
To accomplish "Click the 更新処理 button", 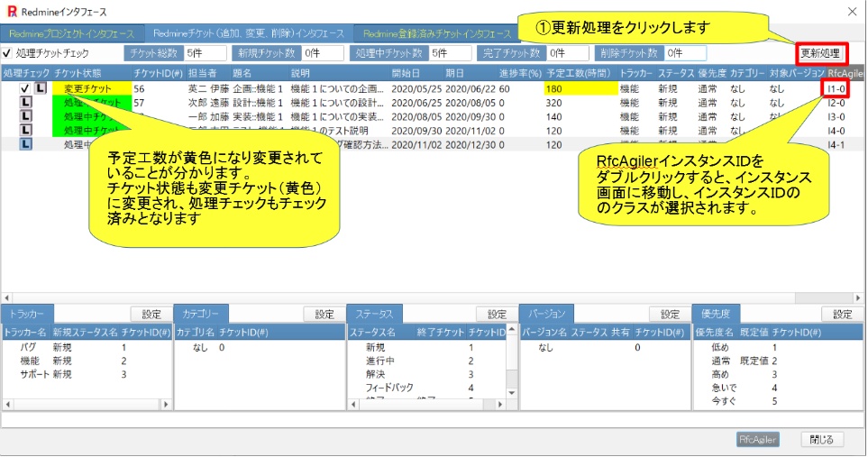I will click(820, 53).
